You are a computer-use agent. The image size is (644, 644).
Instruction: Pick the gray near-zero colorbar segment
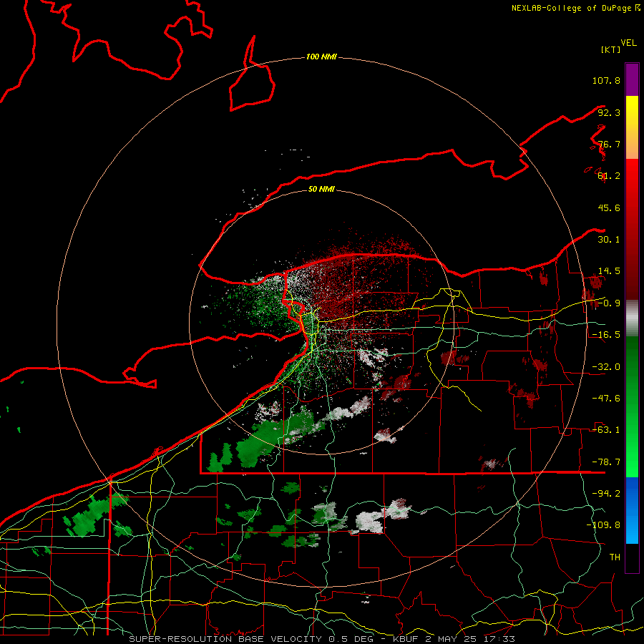[632, 318]
